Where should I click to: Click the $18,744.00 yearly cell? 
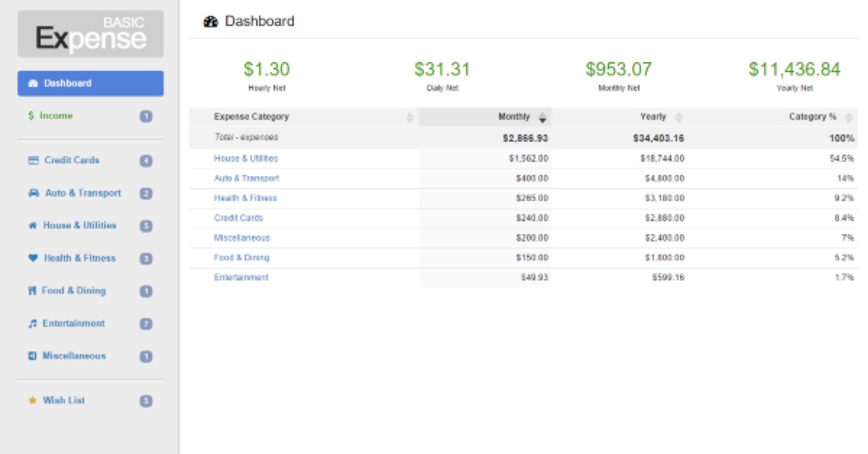662,158
